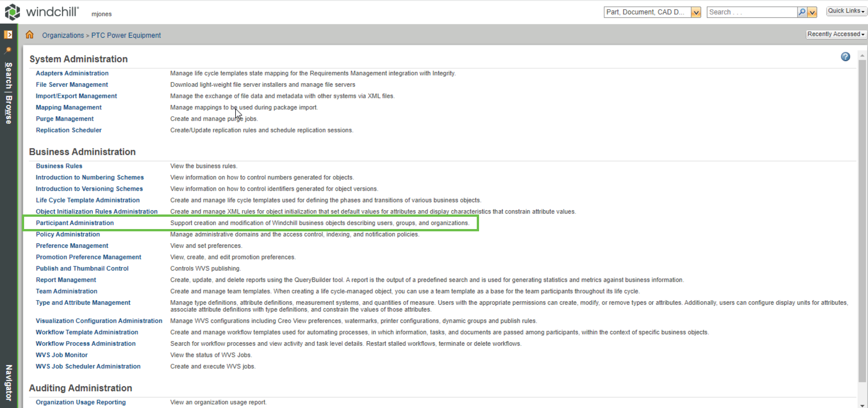Open Workflow Template Administration

pos(87,332)
